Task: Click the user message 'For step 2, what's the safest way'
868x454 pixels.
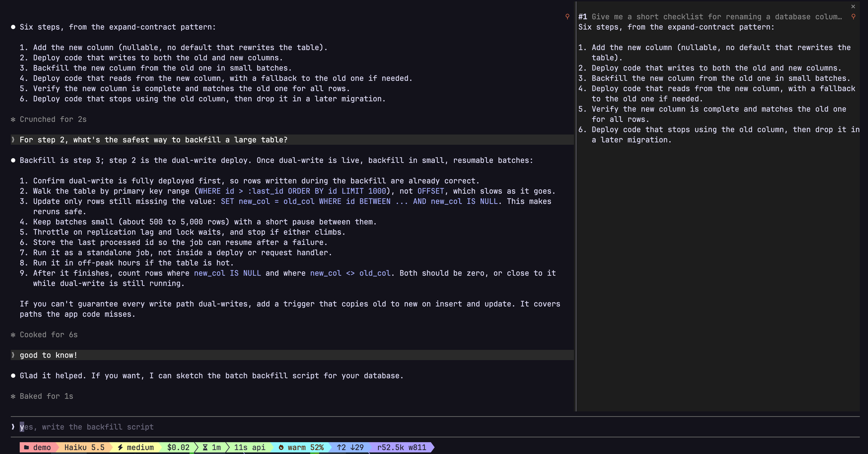Action: click(x=292, y=140)
